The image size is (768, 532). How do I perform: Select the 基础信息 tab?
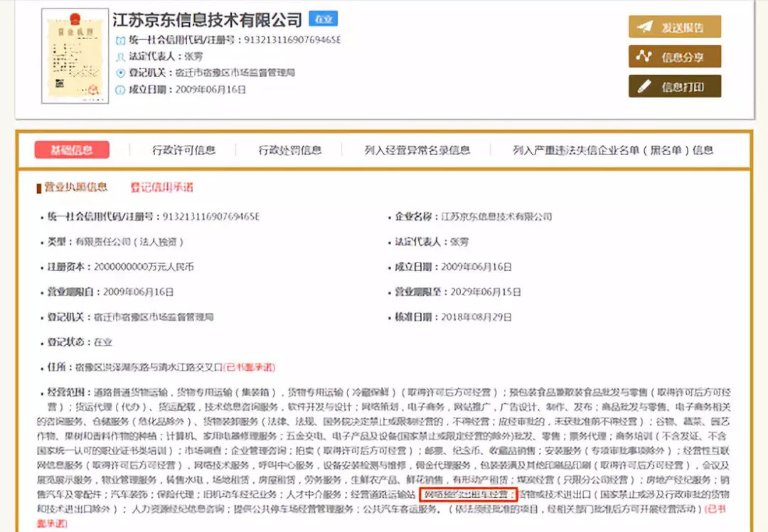coord(72,150)
